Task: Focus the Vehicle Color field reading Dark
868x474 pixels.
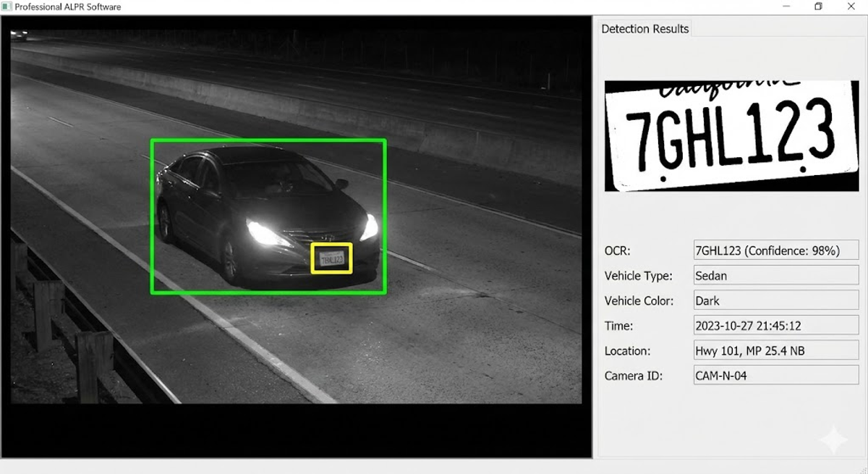Action: [x=776, y=300]
